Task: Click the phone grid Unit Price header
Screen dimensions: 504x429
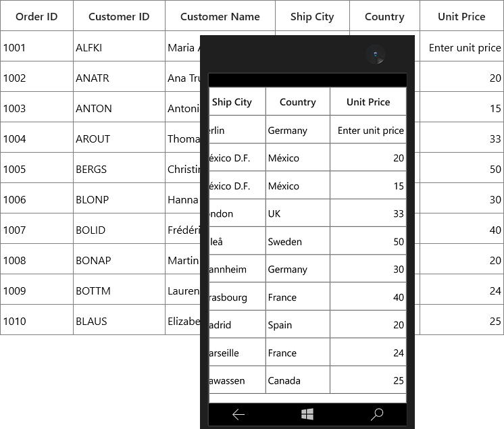Action: click(x=368, y=101)
